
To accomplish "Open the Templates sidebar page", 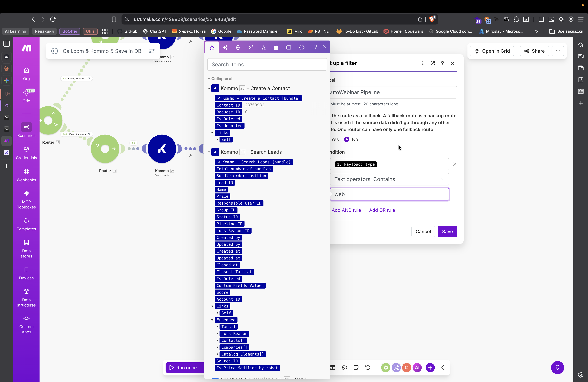I will click(26, 224).
